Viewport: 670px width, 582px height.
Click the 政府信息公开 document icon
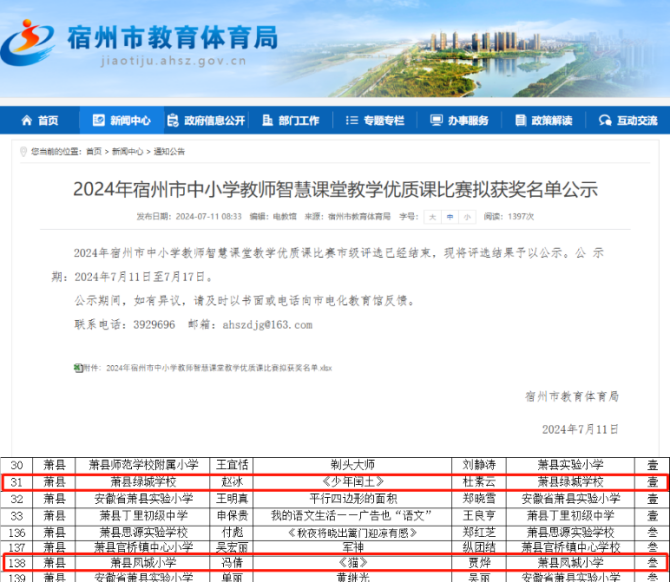point(173,121)
